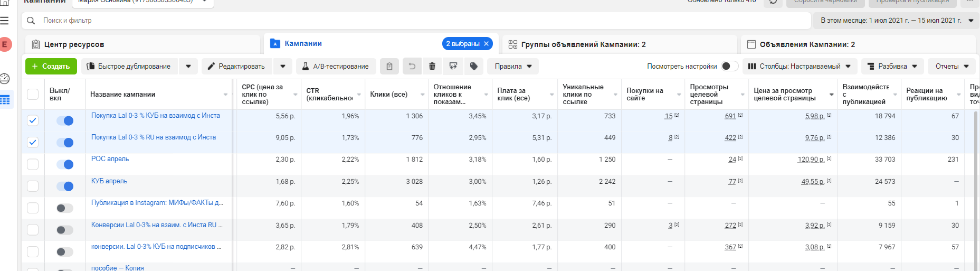The height and width of the screenshot is (271, 980).
Task: Switch to 'Объявления Кампании: 2' tab
Action: (807, 44)
